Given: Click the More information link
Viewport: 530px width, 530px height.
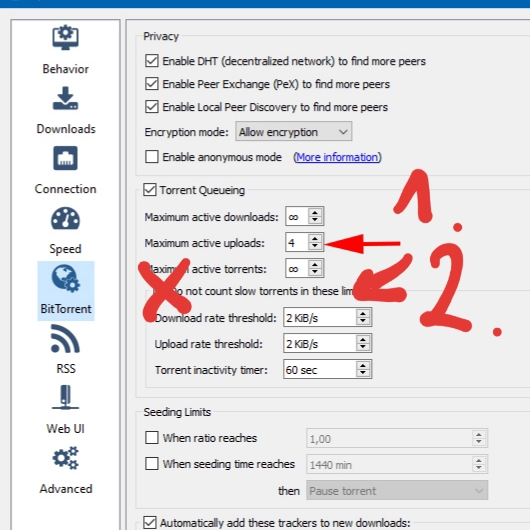Looking at the screenshot, I should point(337,157).
